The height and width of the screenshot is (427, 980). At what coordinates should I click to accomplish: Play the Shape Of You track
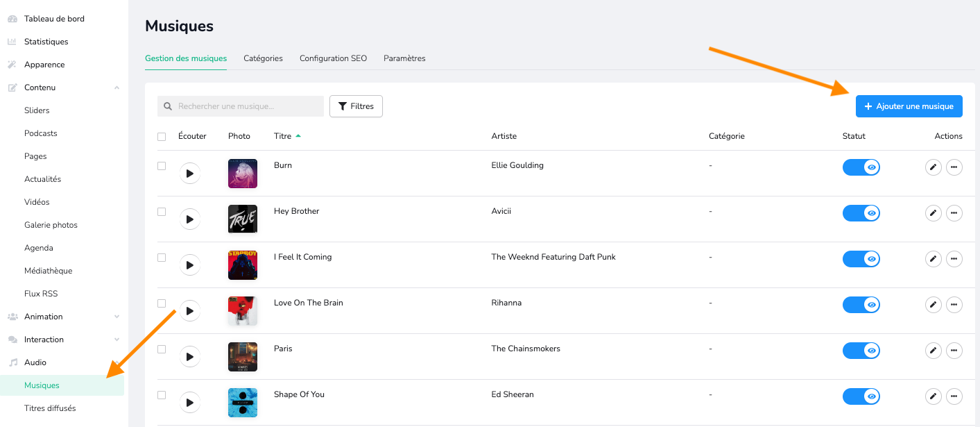pos(189,403)
